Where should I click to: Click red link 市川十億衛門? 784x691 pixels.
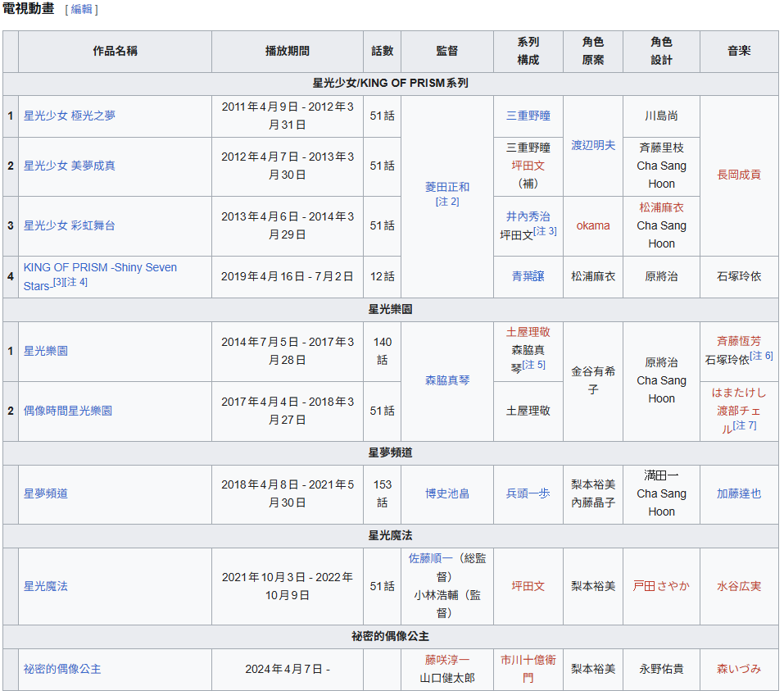(x=528, y=669)
